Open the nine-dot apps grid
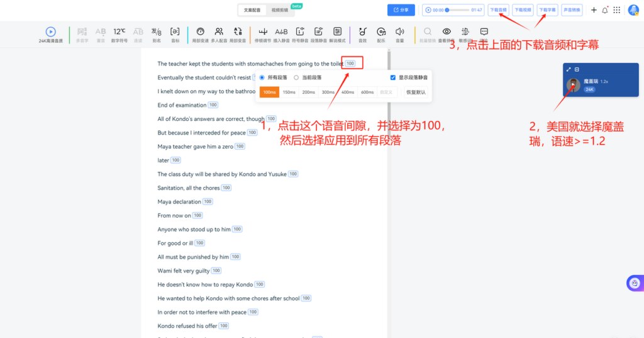This screenshot has height=338, width=644. pyautogui.click(x=617, y=10)
